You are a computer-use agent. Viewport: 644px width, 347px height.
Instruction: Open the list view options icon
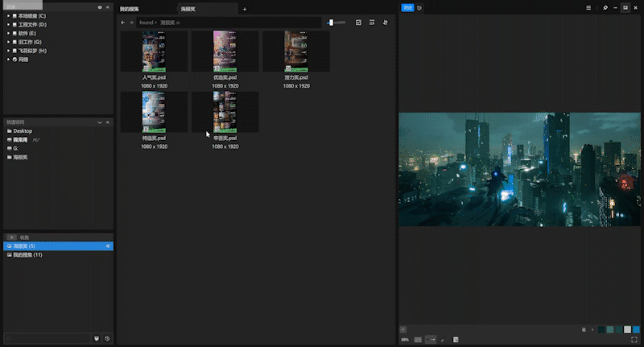click(372, 23)
